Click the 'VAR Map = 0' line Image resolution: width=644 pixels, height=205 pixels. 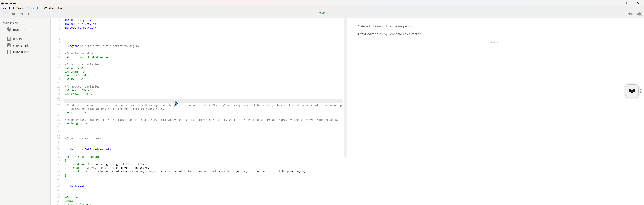tap(74, 80)
